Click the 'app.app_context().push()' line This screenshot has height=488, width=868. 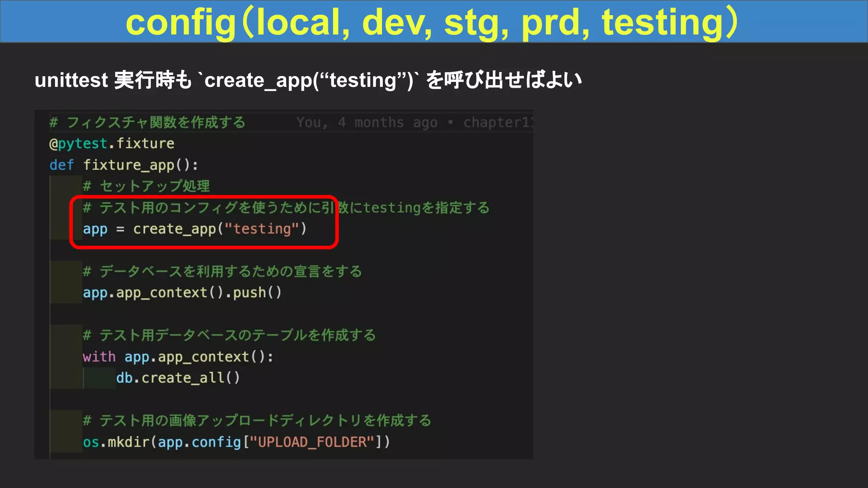tap(182, 293)
